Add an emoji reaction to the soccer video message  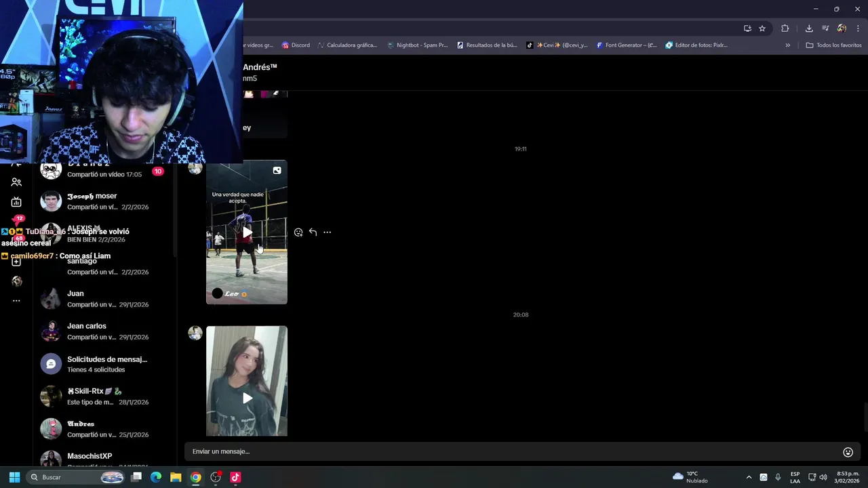(x=298, y=232)
